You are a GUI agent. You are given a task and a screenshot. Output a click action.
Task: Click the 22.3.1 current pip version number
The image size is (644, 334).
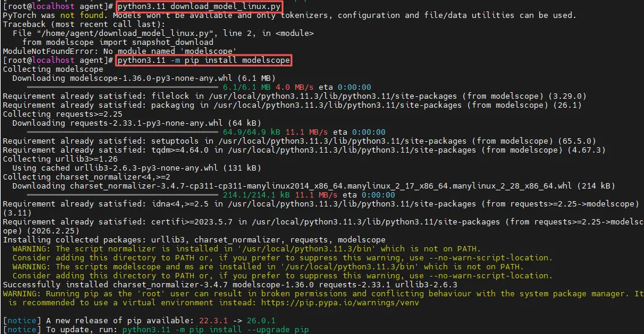click(213, 320)
